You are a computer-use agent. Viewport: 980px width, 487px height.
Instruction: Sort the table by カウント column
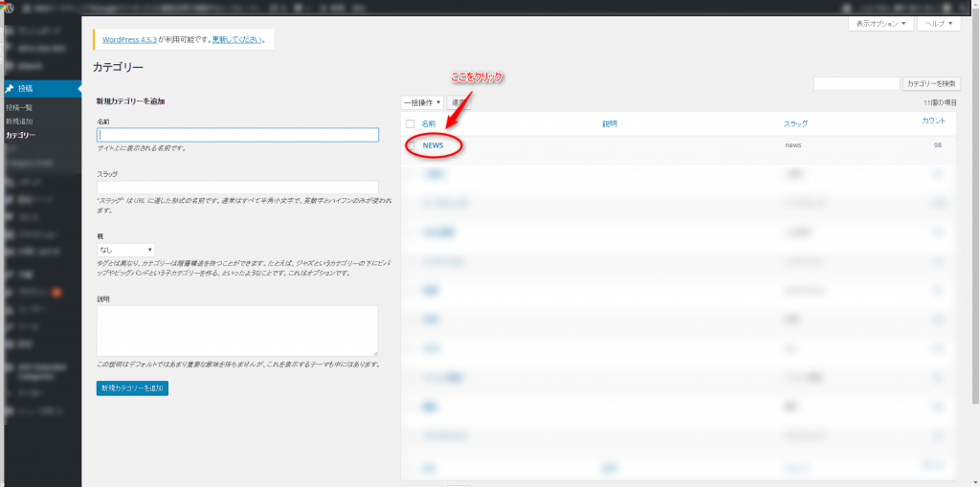click(933, 121)
